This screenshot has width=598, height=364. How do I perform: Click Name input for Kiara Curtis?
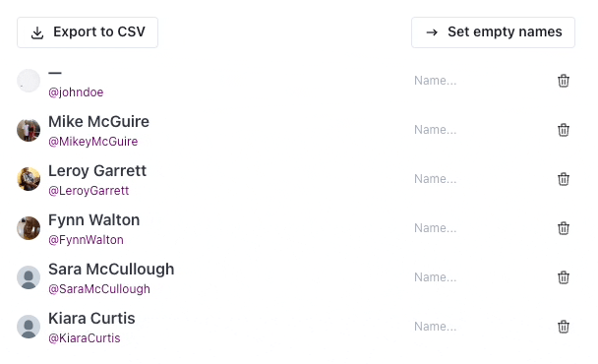[479, 327]
